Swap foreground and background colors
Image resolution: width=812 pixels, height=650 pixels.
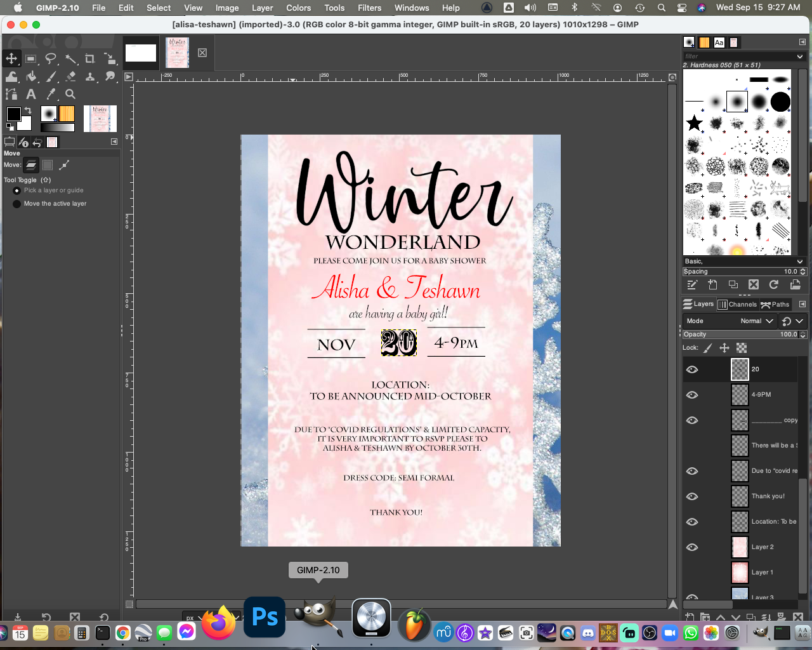[x=27, y=110]
